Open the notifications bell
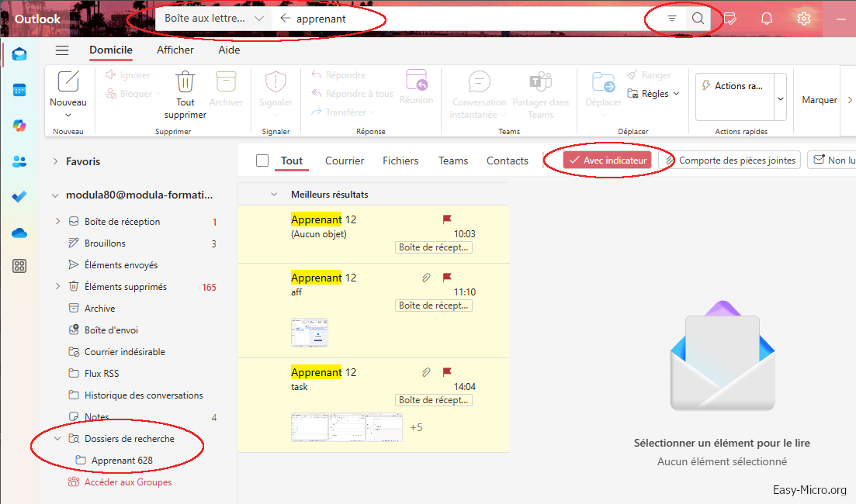 [767, 19]
